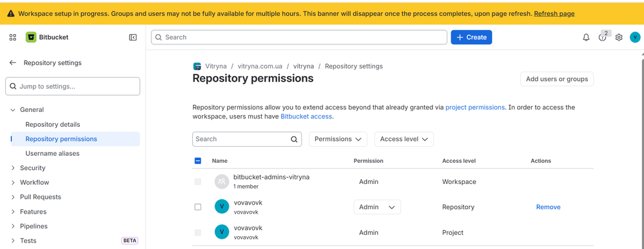Follow the project permissions link
This screenshot has height=249, width=644.
click(x=475, y=107)
